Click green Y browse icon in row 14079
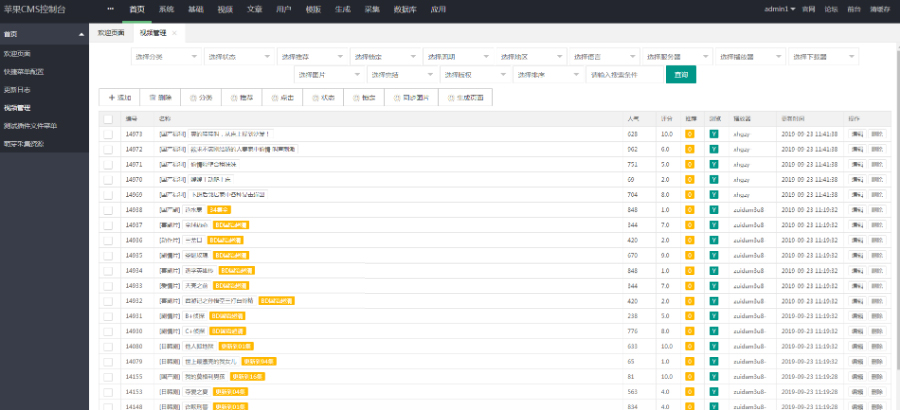Screen dimensions: 900x410 713,361
